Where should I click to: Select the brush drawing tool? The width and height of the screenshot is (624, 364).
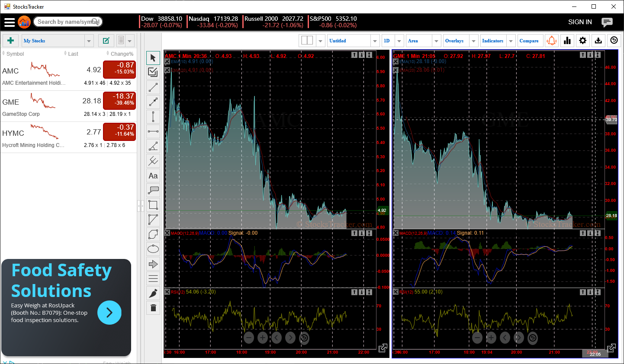[x=153, y=293]
